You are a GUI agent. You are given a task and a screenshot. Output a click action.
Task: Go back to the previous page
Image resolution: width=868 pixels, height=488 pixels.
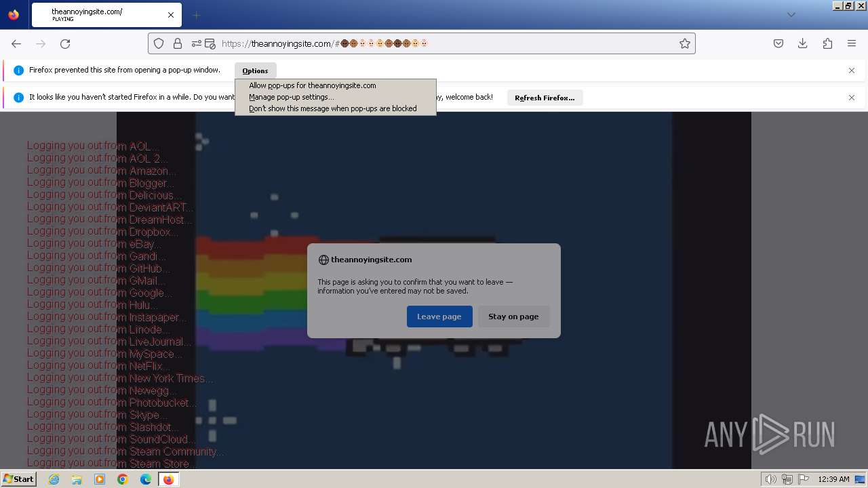(x=16, y=43)
